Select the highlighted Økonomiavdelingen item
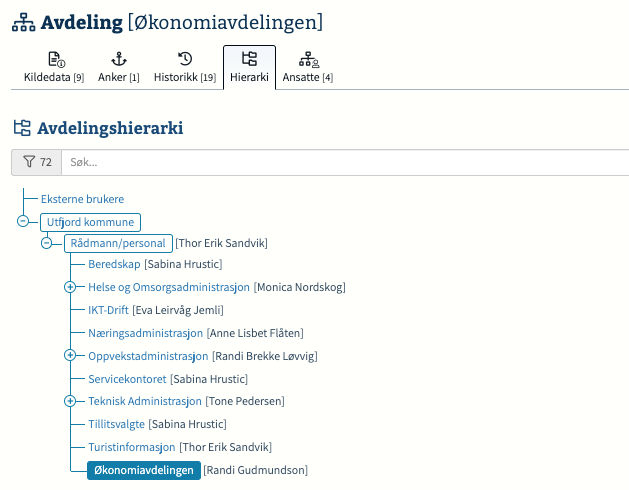The height and width of the screenshot is (490, 629). tap(144, 470)
